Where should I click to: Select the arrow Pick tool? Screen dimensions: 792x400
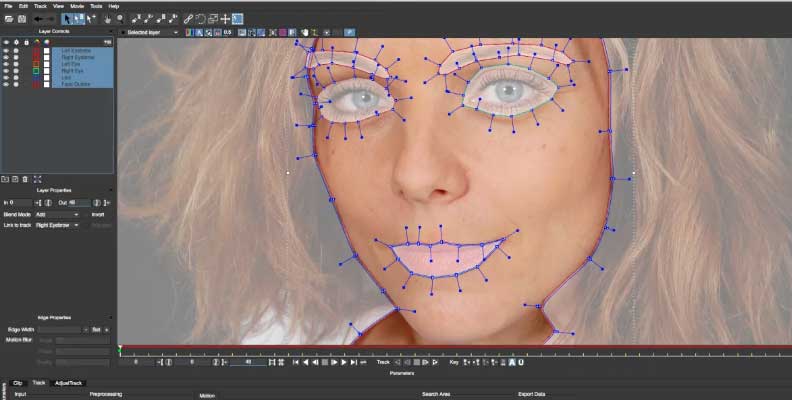[68, 18]
